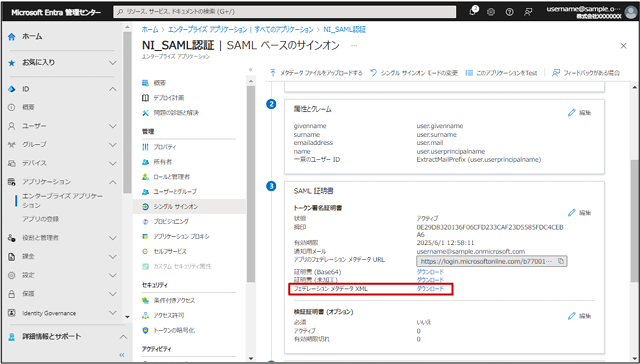640x364 pixels.
Task: Copy the federation metadata URL
Action: tap(561, 261)
